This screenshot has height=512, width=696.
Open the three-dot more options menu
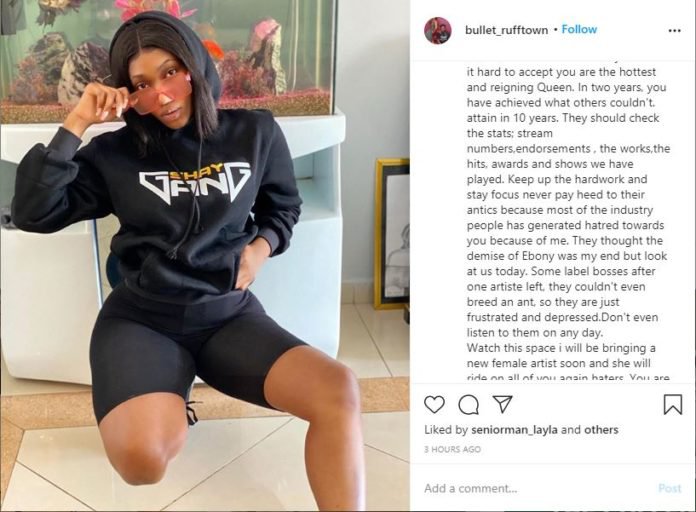[x=674, y=31]
